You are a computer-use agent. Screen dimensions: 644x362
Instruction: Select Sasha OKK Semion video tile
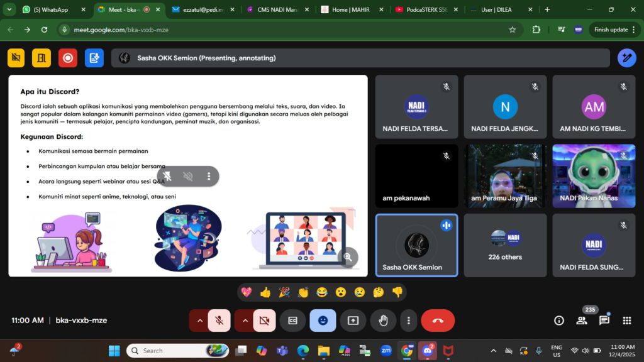point(416,246)
